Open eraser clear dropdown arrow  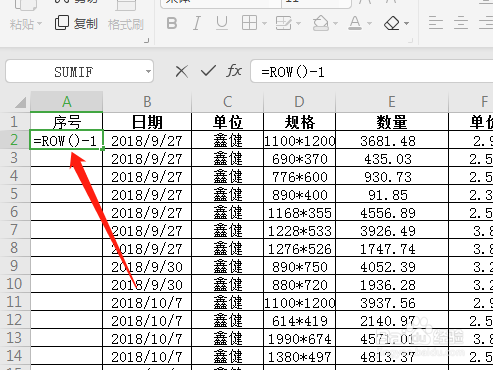[x=407, y=24]
